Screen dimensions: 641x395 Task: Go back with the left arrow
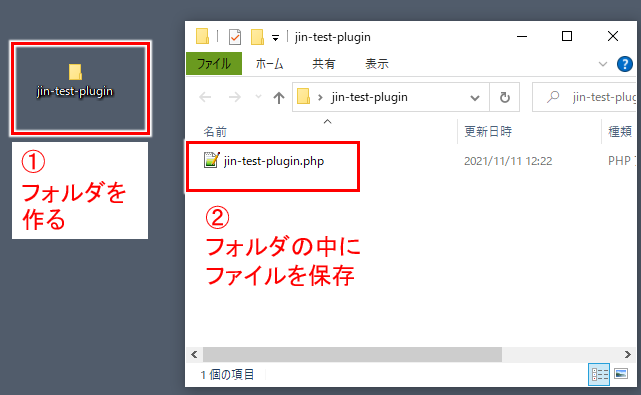pos(205,97)
